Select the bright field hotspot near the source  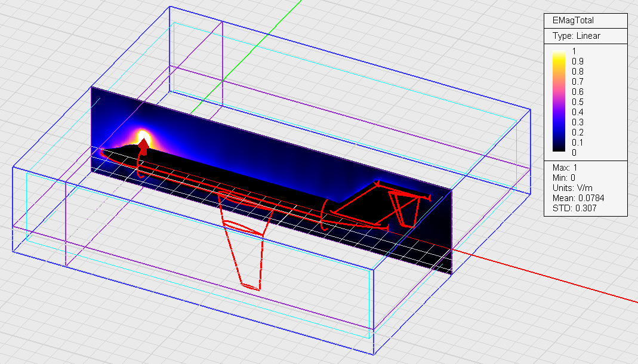(x=143, y=135)
